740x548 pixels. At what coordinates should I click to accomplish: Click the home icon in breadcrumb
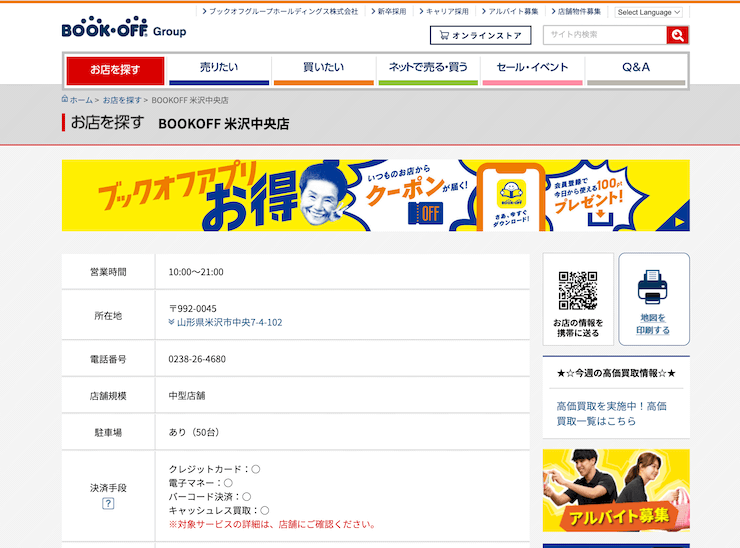(65, 99)
